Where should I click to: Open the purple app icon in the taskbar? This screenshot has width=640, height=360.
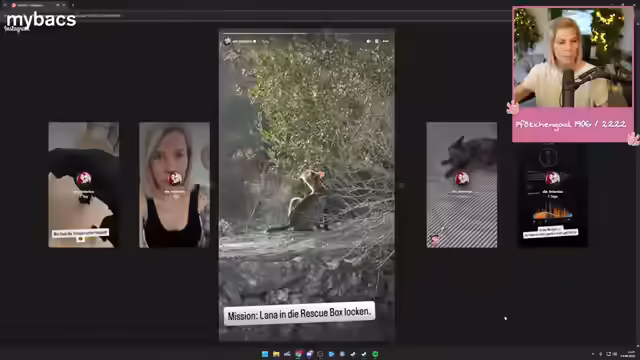(x=309, y=354)
